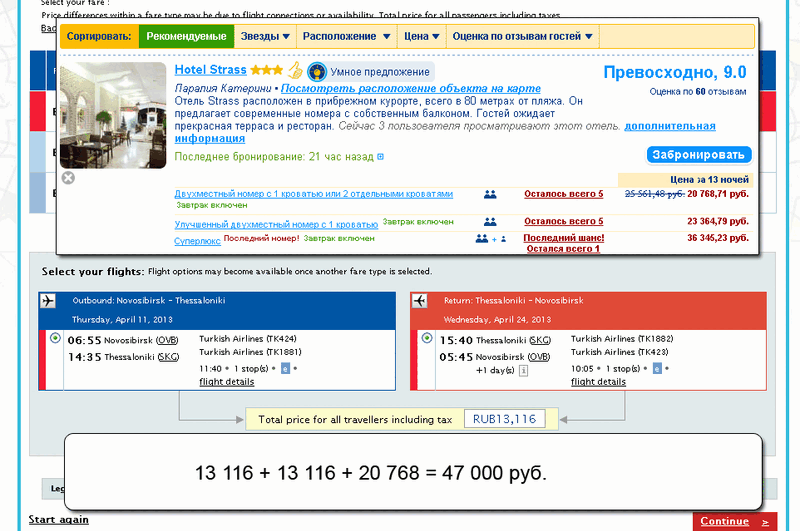Open дополнительная информация link
Image resolution: width=800 pixels, height=531 pixels.
click(x=670, y=126)
